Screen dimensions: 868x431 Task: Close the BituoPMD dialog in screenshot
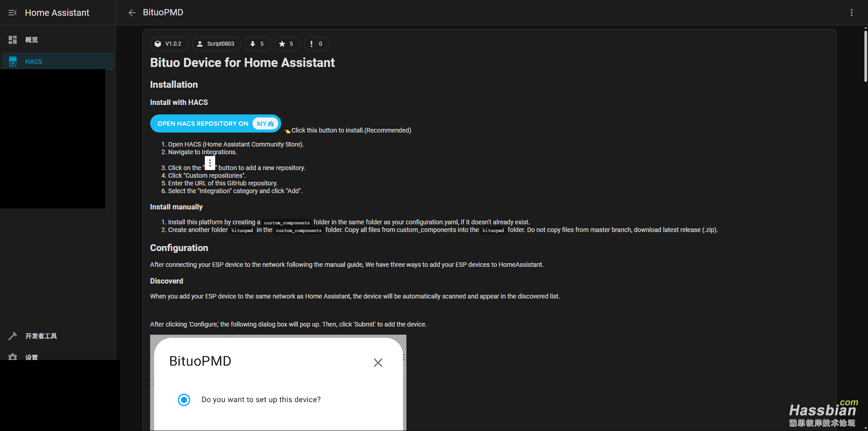point(378,363)
